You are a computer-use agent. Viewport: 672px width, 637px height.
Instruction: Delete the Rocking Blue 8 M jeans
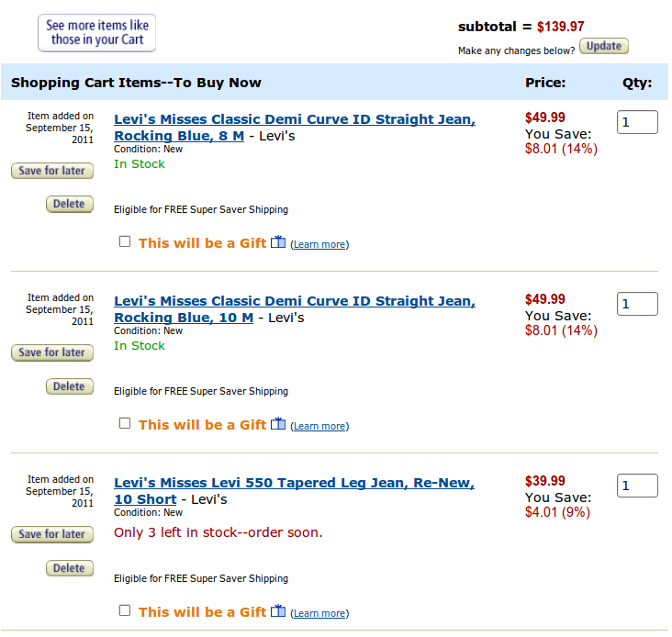click(69, 204)
